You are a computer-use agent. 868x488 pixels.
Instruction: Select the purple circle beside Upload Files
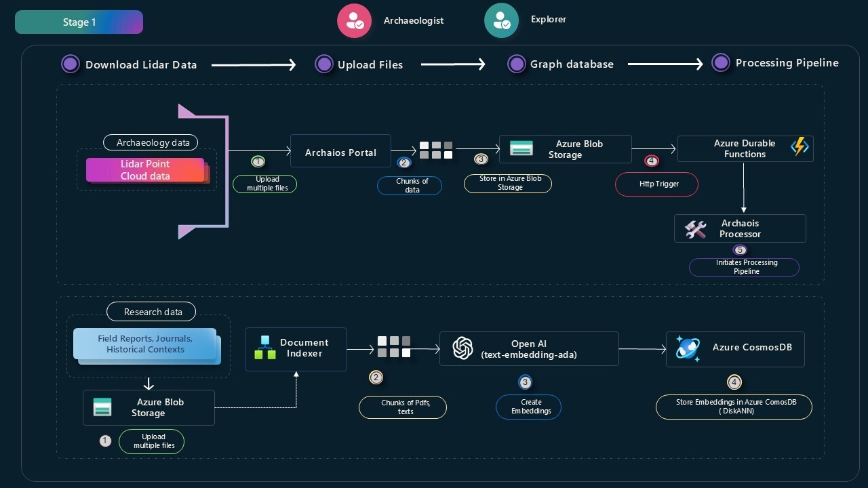pos(324,64)
